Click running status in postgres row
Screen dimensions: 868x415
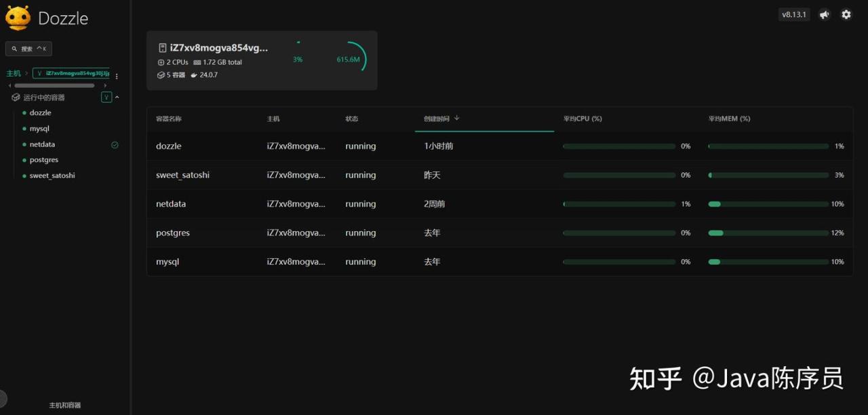pos(361,233)
